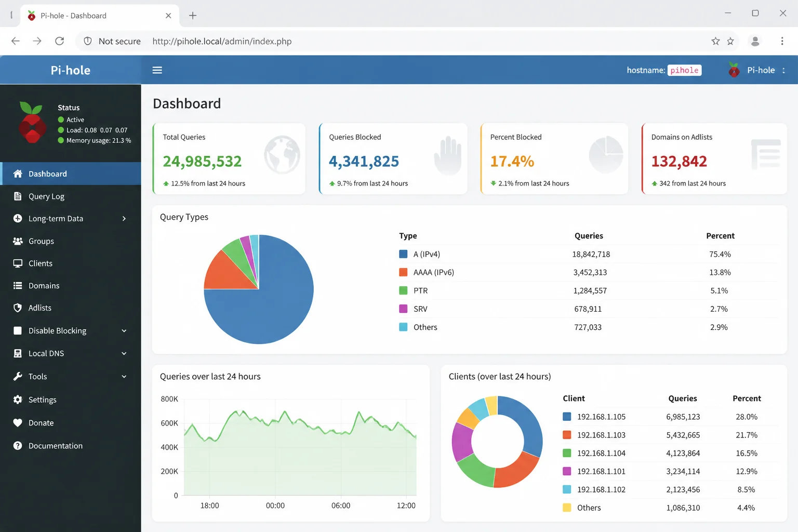This screenshot has height=532, width=798.
Task: Click the Documentation question-mark icon
Action: pos(18,446)
